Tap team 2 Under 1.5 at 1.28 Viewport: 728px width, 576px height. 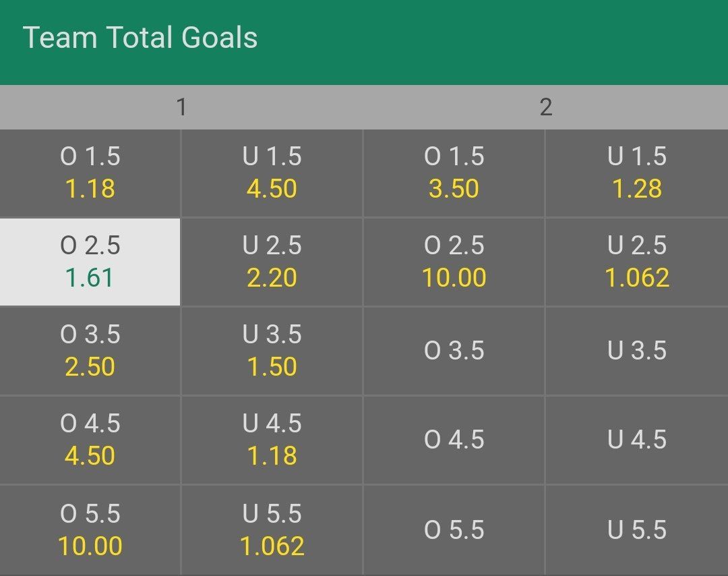[637, 173]
